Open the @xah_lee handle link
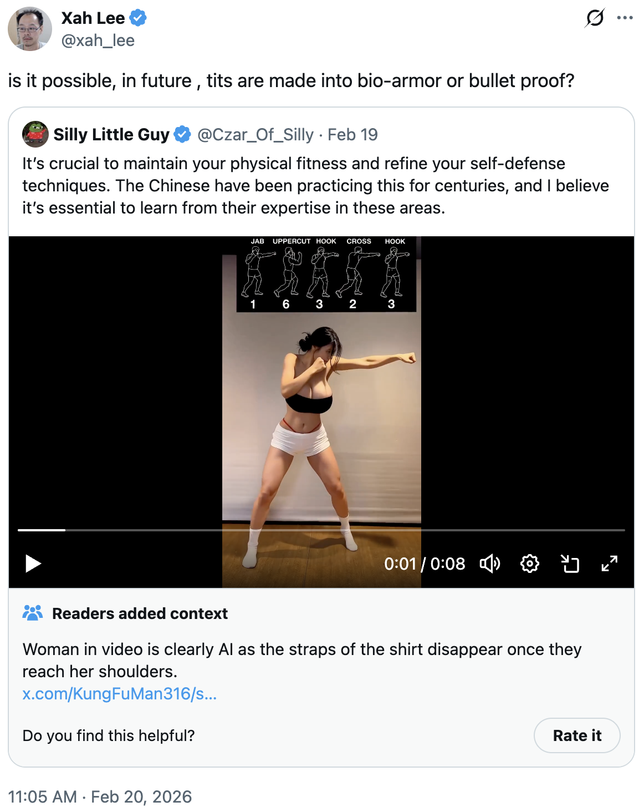 point(98,40)
